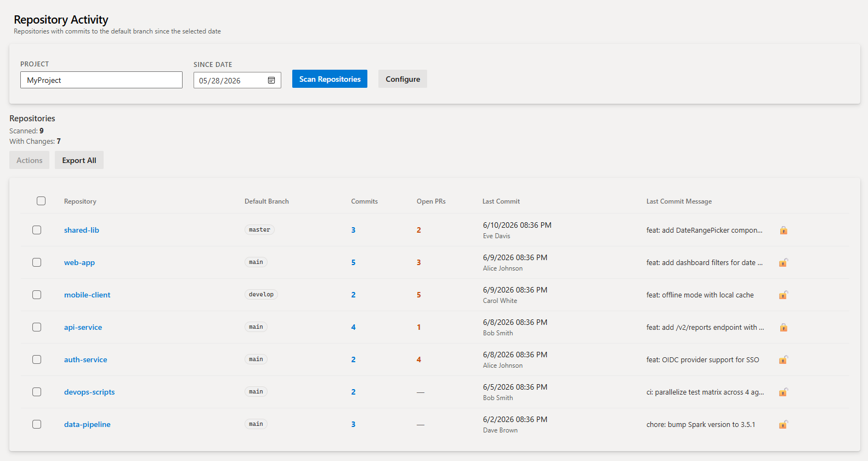Click shared-lib open PR count 2
The width and height of the screenshot is (868, 461).
click(x=419, y=230)
